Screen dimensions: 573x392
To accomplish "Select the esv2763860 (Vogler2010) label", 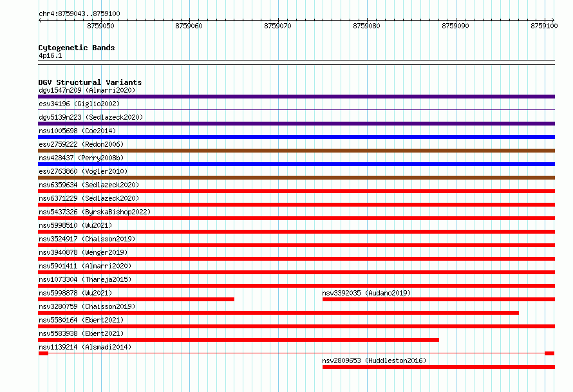I will point(83,171).
